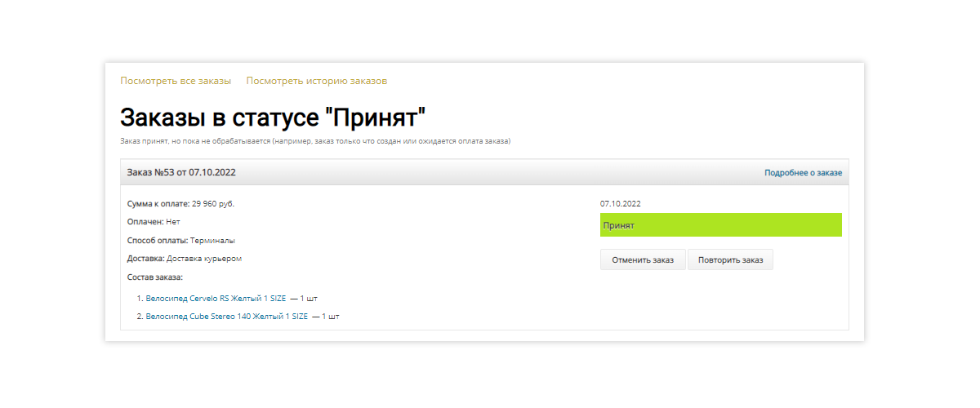980x408 pixels.
Task: Click the "Заказ №53 от 07.10.2022" header title
Action: pos(182,173)
